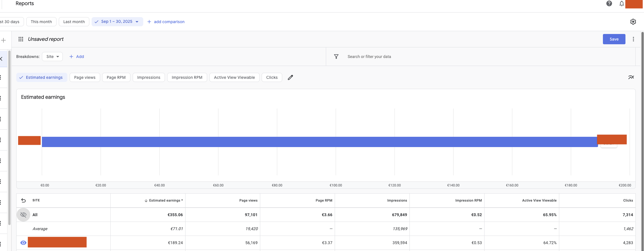The image size is (644, 251).
Task: Open the three-dot menu next to Save
Action: (x=633, y=39)
